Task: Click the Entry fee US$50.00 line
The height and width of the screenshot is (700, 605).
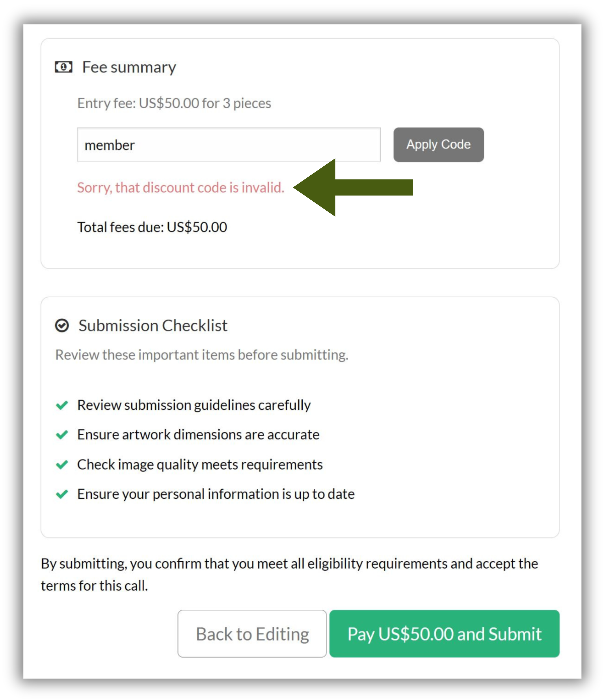Action: (x=174, y=103)
